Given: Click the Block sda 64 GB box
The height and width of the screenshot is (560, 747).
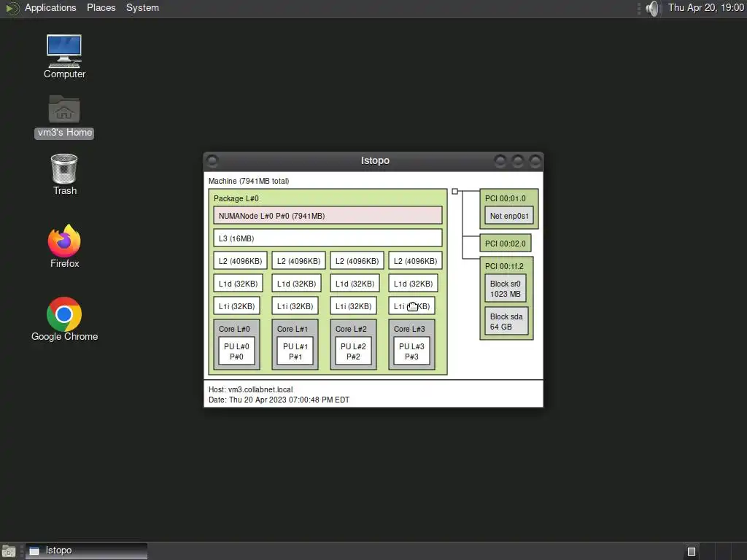Looking at the screenshot, I should [x=506, y=322].
